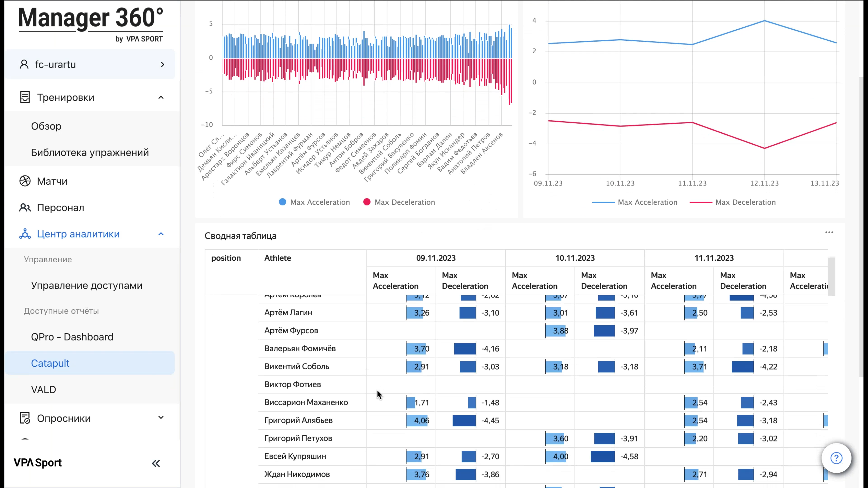Collapse the Центр аналитики section chevron

click(x=161, y=234)
